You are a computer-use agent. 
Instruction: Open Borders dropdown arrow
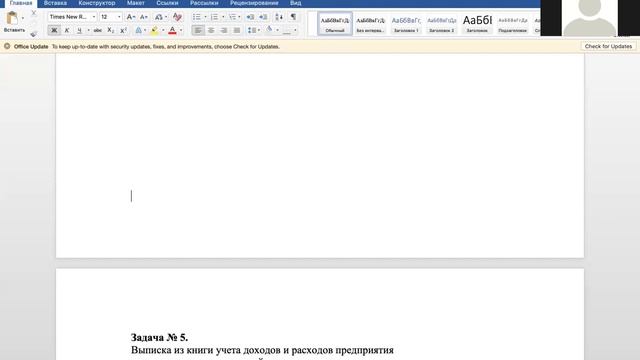click(295, 30)
